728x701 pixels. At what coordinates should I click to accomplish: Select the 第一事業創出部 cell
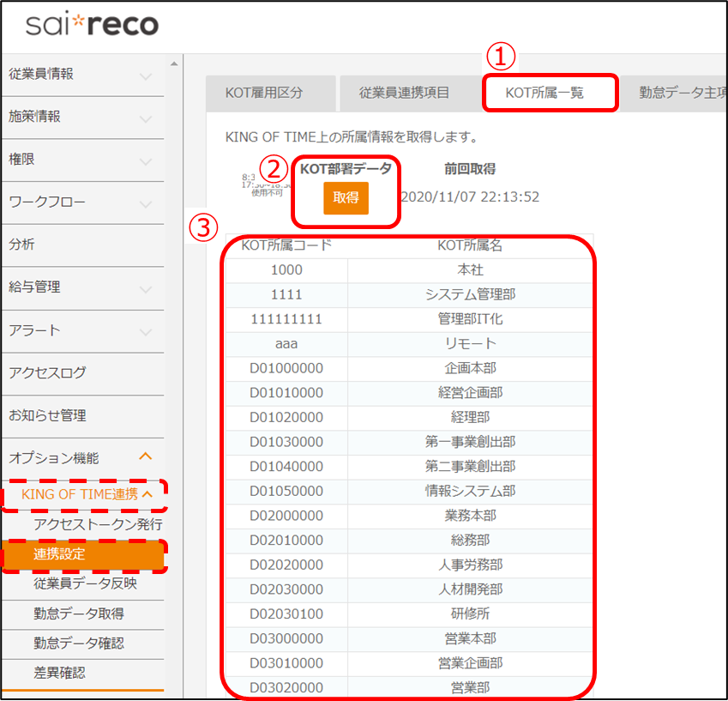(x=470, y=442)
